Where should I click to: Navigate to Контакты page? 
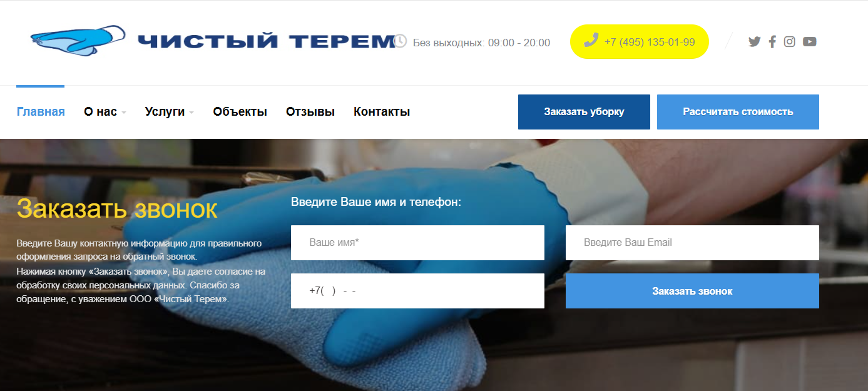click(x=382, y=112)
